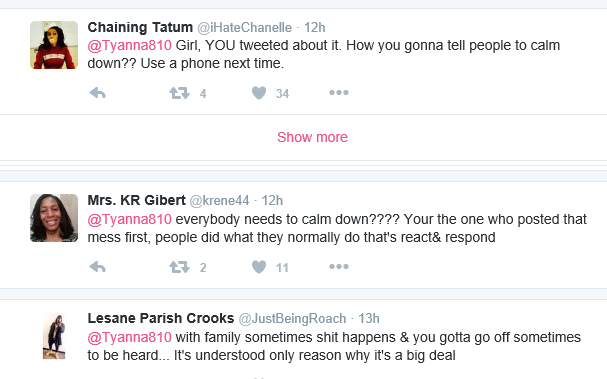Visit the @JustBeingRoach handle
607x379 pixels.
pos(292,318)
